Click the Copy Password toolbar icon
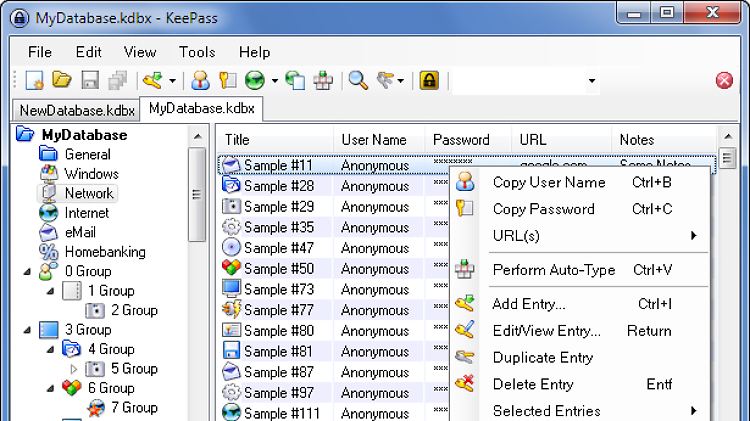The height and width of the screenshot is (421, 750). 227,80
